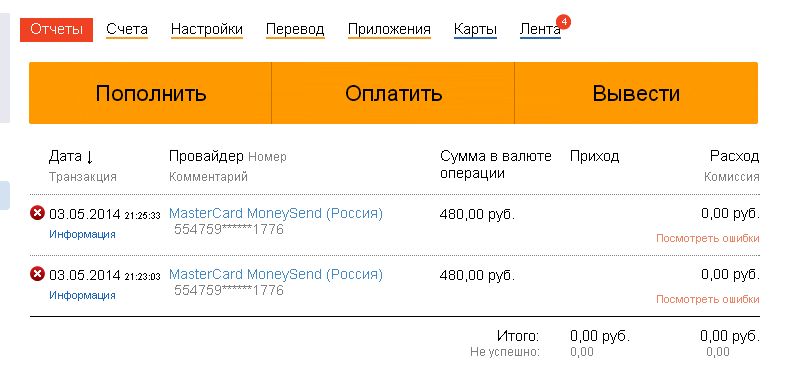Image resolution: width=795 pixels, height=372 pixels.
Task: Switch to the Счета tab
Action: [x=127, y=29]
